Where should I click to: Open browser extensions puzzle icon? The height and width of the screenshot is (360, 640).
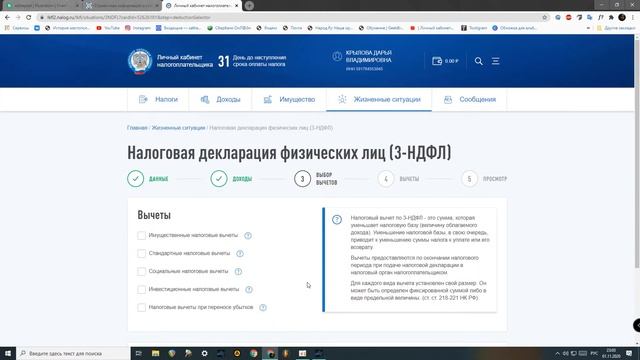coord(611,18)
